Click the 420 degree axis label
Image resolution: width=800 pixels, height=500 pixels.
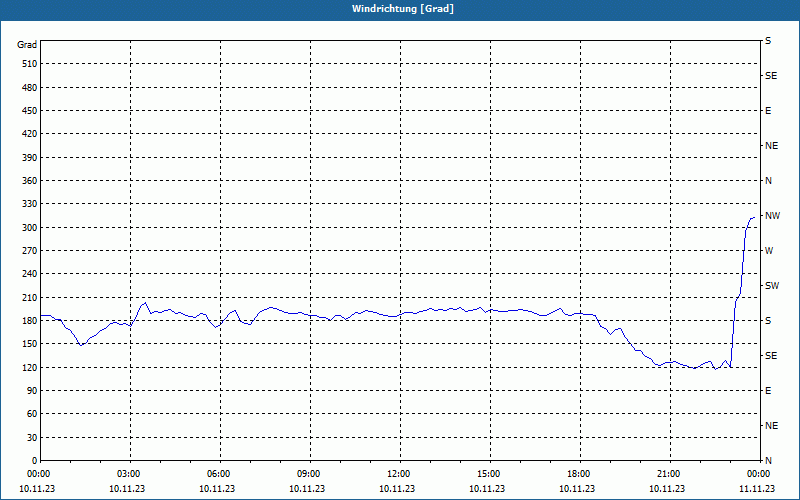[x=30, y=134]
